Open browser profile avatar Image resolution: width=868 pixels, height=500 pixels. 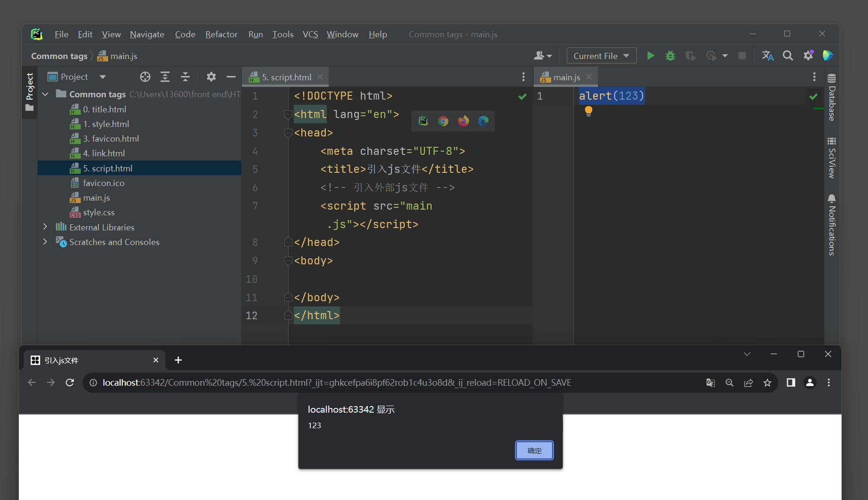point(810,382)
